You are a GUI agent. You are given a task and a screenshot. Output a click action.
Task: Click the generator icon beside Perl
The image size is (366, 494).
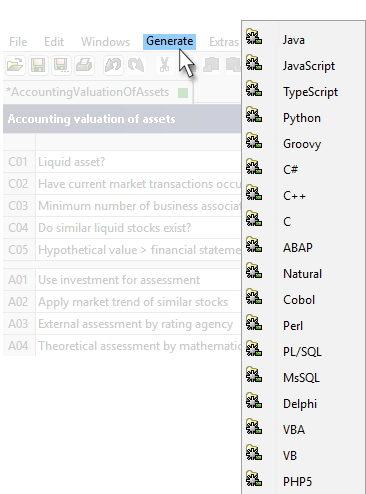pyautogui.click(x=254, y=323)
